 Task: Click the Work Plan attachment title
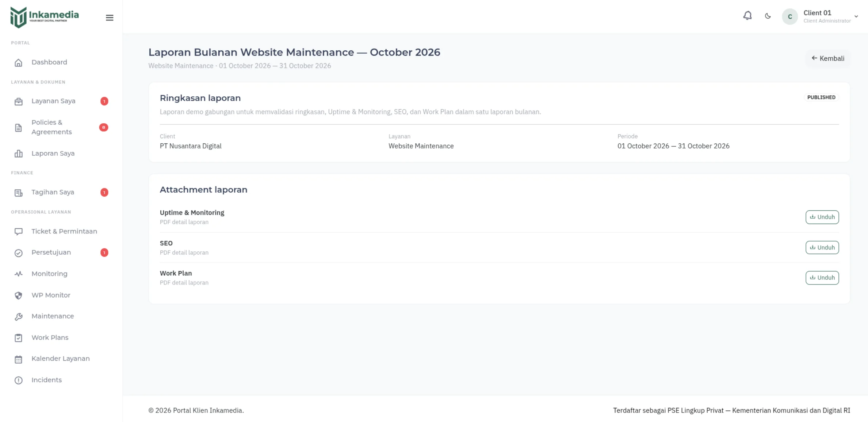(x=176, y=273)
